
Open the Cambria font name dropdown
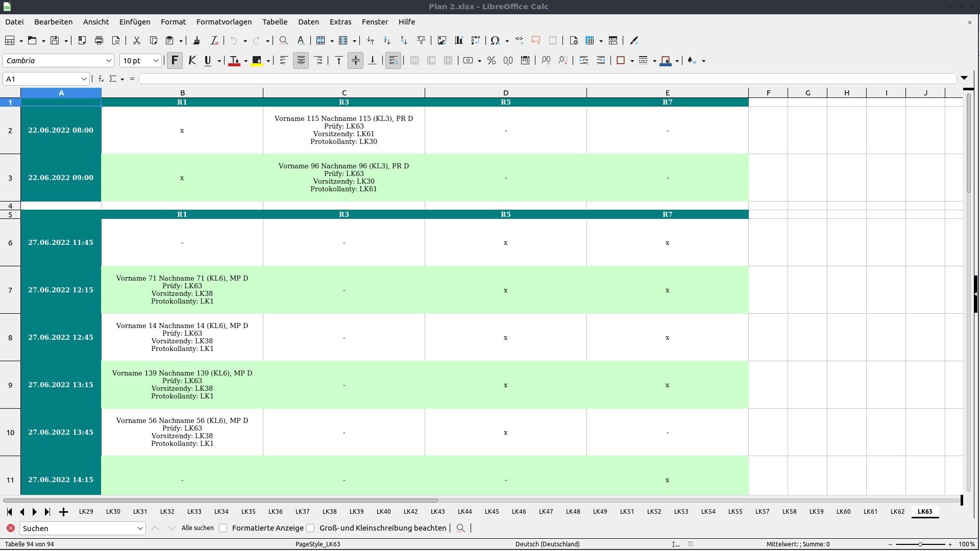(109, 60)
